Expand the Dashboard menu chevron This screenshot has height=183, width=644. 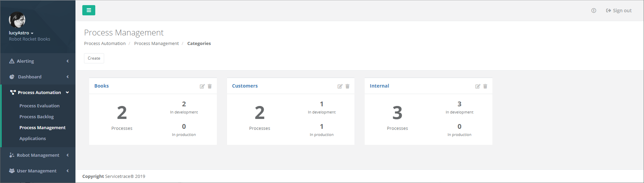pos(68,77)
